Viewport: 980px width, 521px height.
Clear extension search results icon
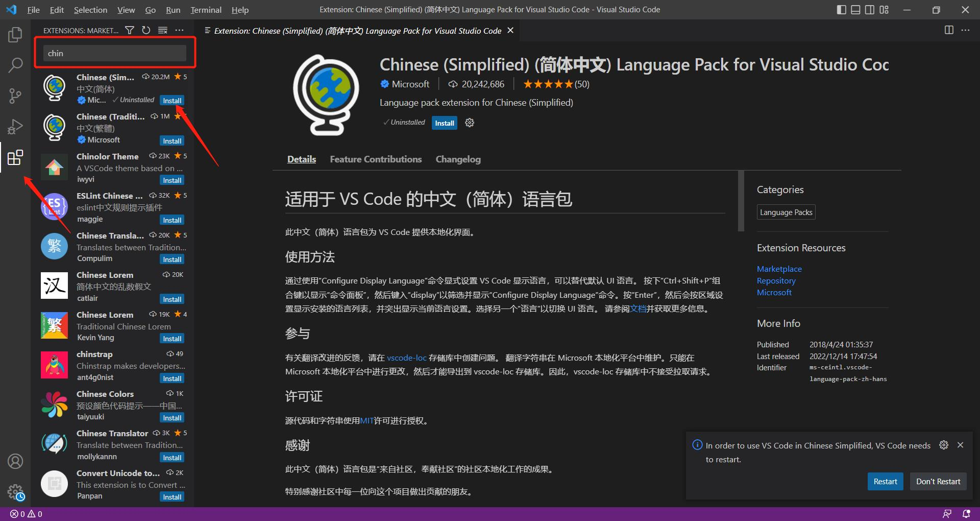point(163,31)
